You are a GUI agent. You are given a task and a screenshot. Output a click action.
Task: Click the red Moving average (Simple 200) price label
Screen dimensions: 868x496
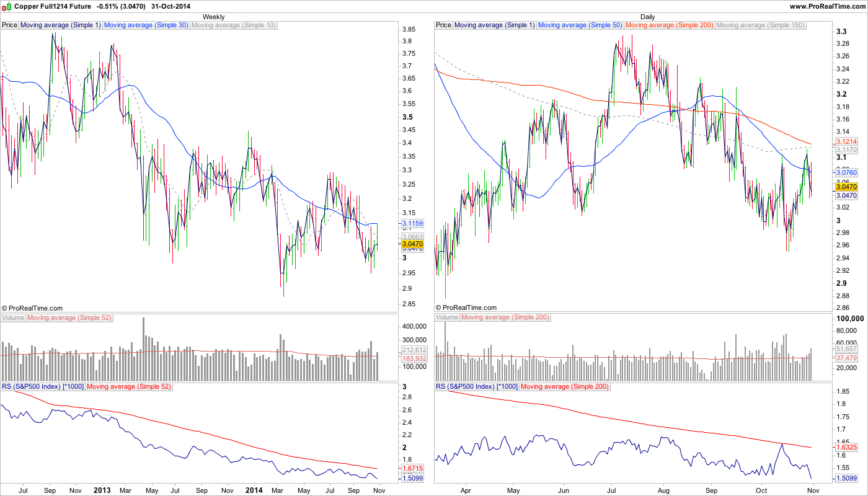(x=670, y=25)
